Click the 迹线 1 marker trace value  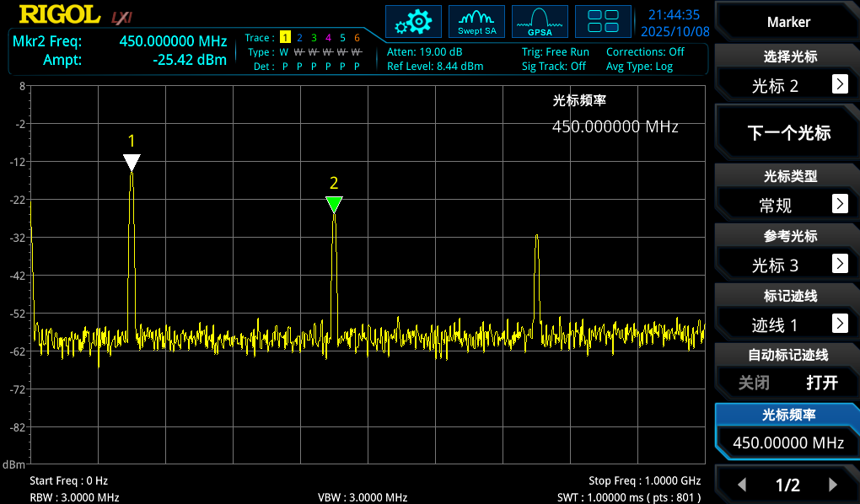pyautogui.click(x=775, y=325)
